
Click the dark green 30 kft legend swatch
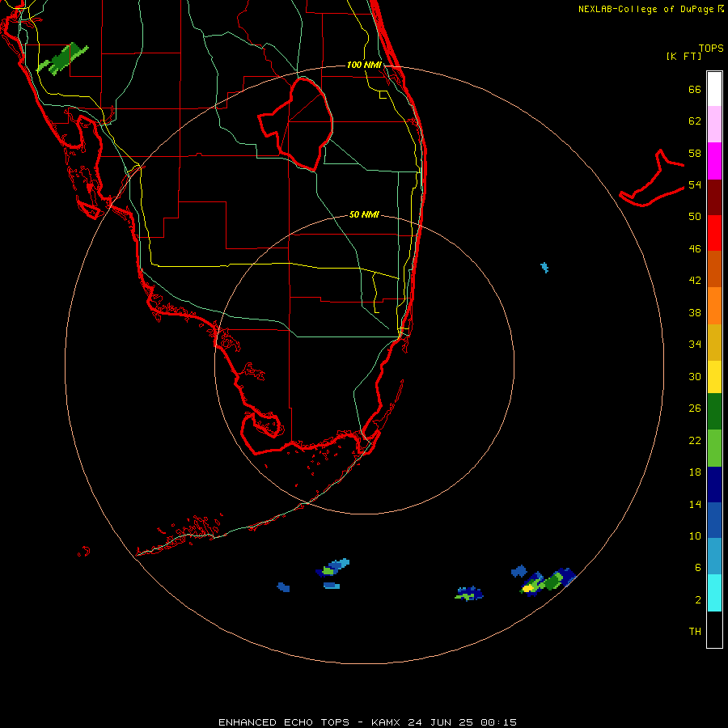pos(714,412)
